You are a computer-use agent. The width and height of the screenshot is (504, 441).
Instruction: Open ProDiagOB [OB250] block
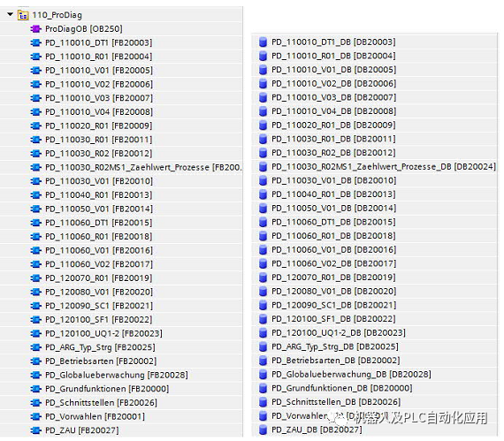point(84,29)
